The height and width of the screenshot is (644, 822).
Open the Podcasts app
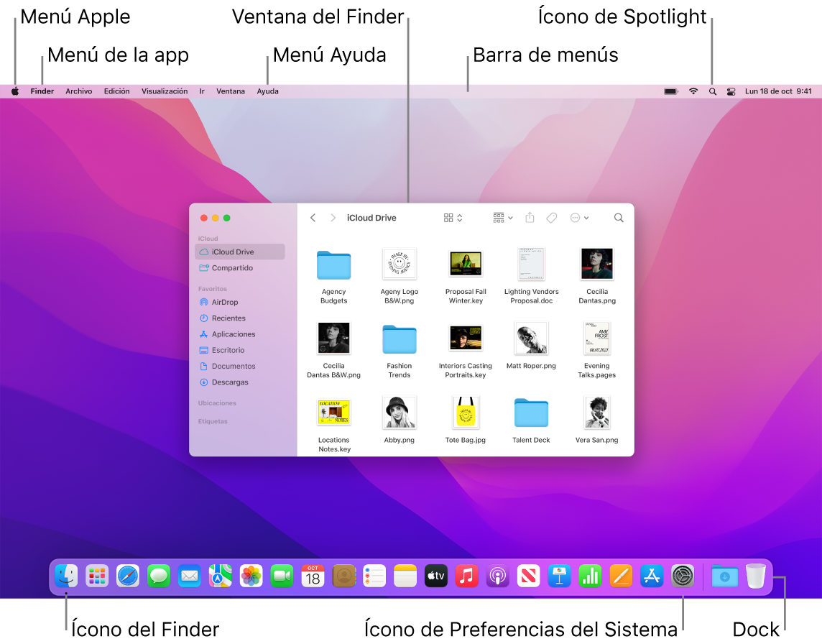point(497,576)
